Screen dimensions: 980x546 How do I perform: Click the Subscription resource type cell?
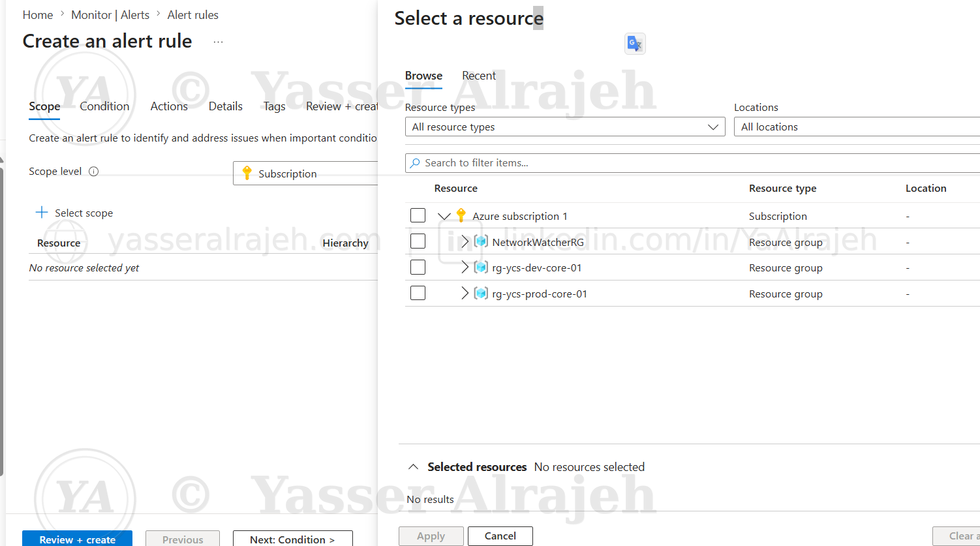tap(778, 217)
